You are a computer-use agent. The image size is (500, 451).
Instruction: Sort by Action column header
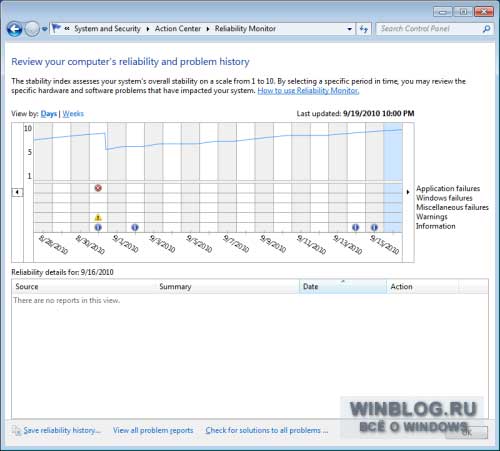tap(423, 286)
